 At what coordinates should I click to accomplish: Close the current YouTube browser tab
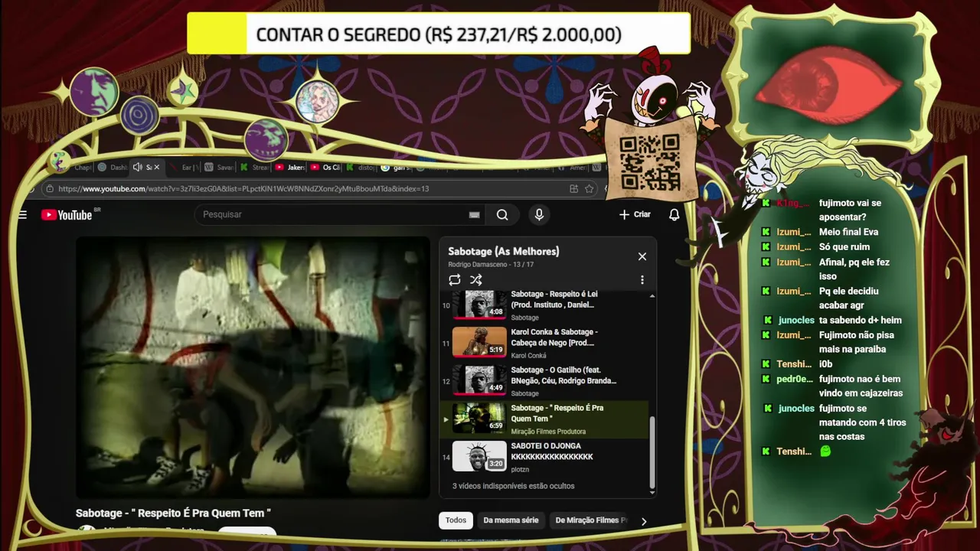(x=157, y=167)
